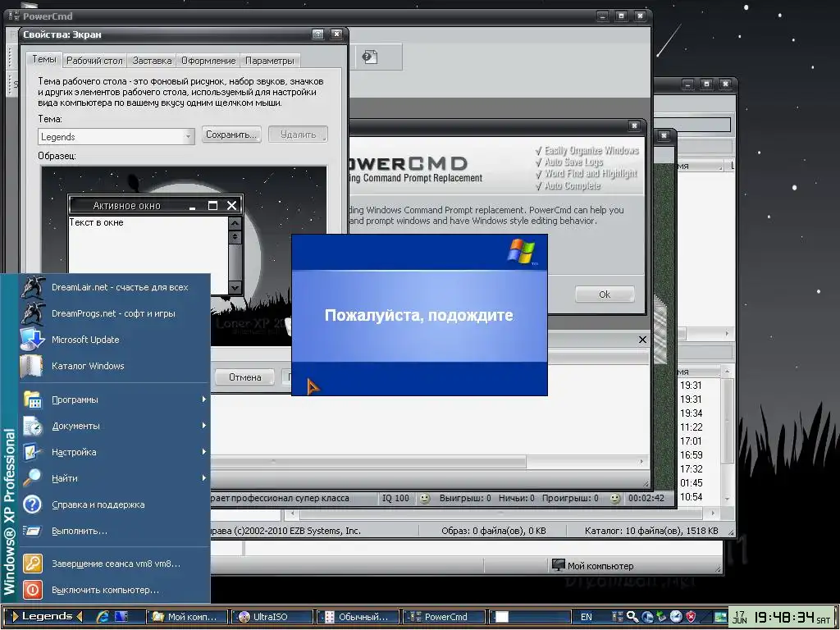
Task: Expand the Программы submenu arrow
Action: [203, 399]
